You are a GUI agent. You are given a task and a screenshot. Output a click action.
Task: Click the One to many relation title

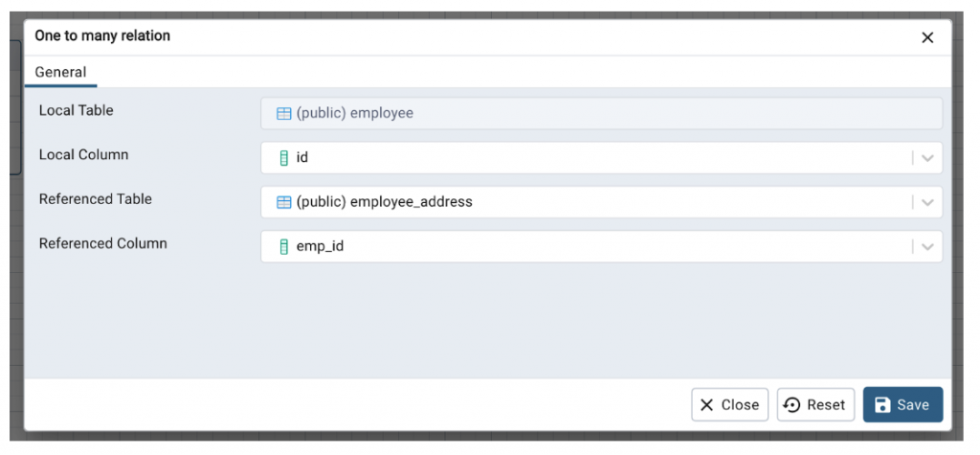[102, 35]
